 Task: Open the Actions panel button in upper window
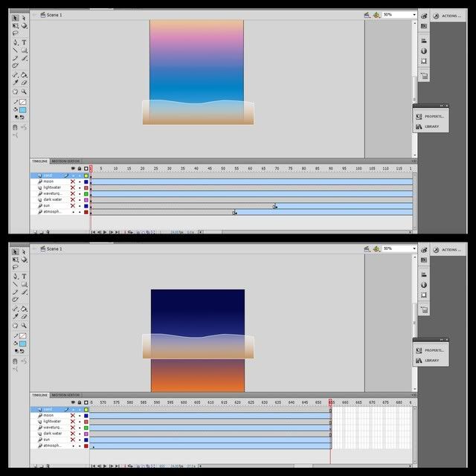(x=448, y=16)
